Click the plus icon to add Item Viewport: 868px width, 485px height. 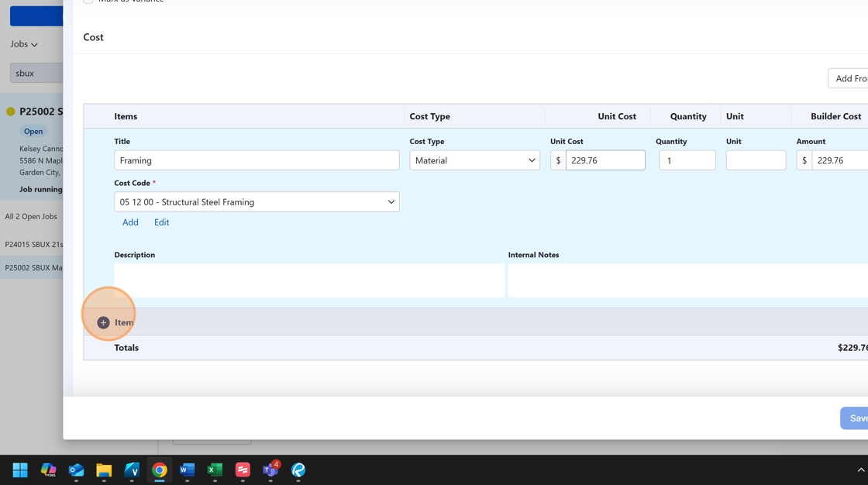[103, 322]
